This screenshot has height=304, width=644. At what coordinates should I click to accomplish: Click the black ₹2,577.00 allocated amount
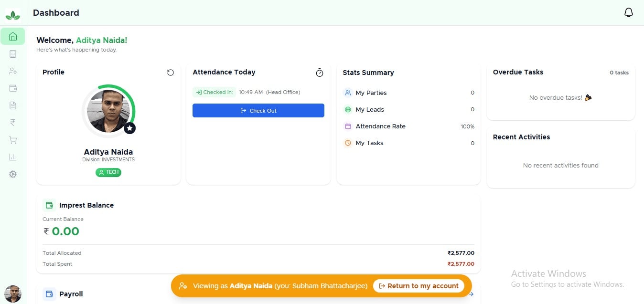[461, 253]
